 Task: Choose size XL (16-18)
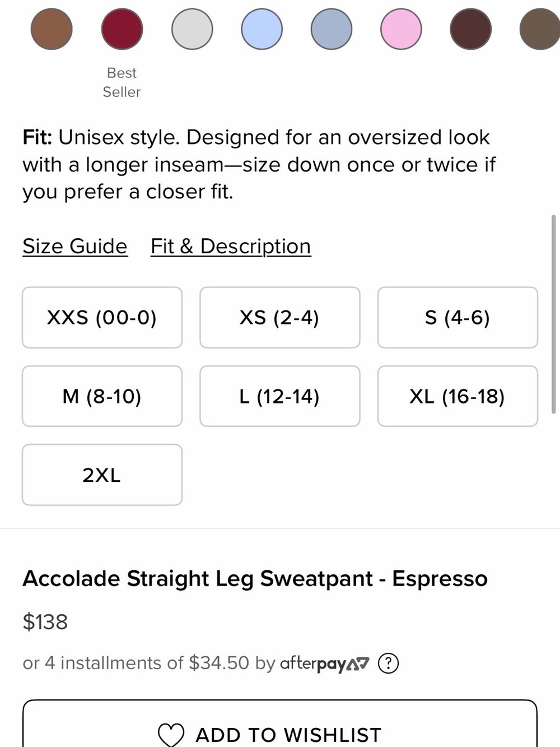click(x=458, y=396)
